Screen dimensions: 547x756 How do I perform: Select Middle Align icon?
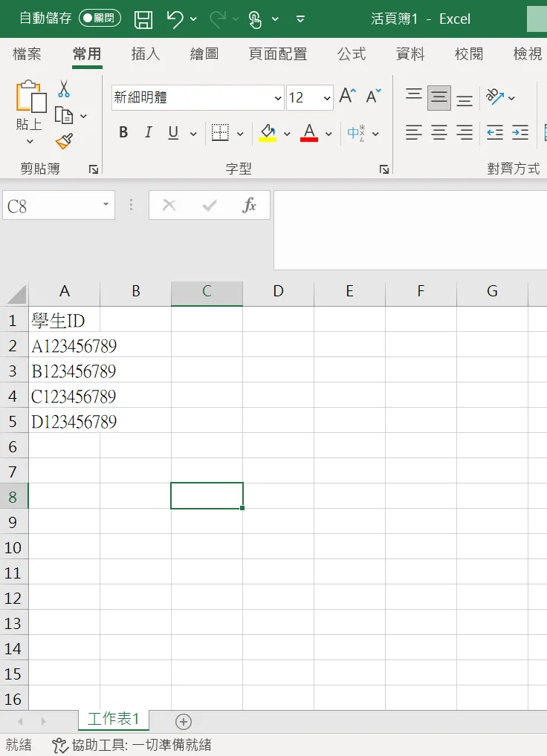439,98
